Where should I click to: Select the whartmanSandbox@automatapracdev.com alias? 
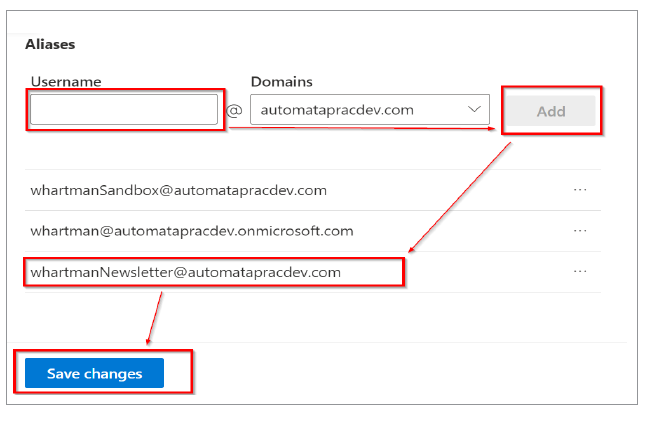(179, 190)
